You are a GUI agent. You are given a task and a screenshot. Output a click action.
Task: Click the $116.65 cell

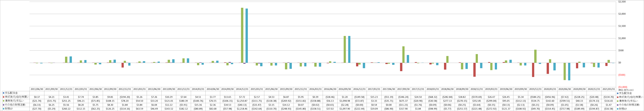[x=608, y=101]
